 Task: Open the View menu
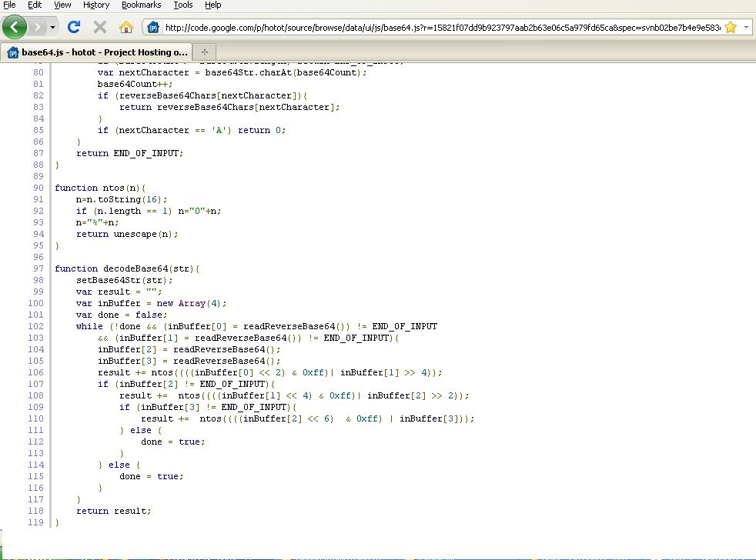(x=62, y=5)
